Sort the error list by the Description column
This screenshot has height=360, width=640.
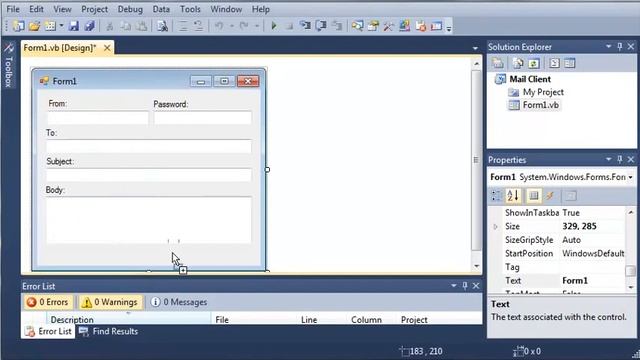[130, 320]
